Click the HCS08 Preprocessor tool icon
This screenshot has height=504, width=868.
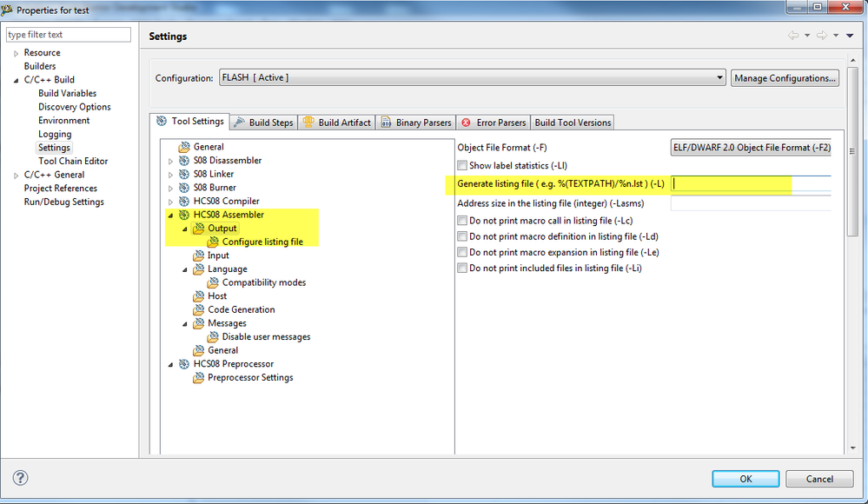point(184,364)
